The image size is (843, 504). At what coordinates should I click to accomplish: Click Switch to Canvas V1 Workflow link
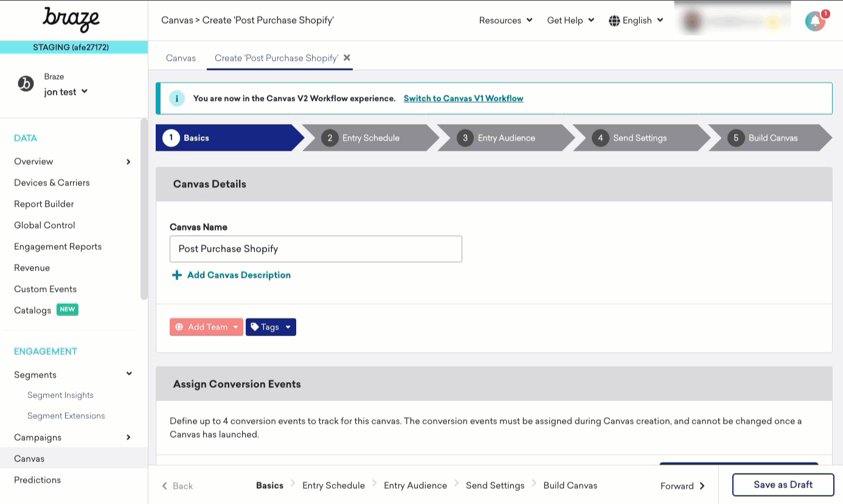click(x=463, y=98)
